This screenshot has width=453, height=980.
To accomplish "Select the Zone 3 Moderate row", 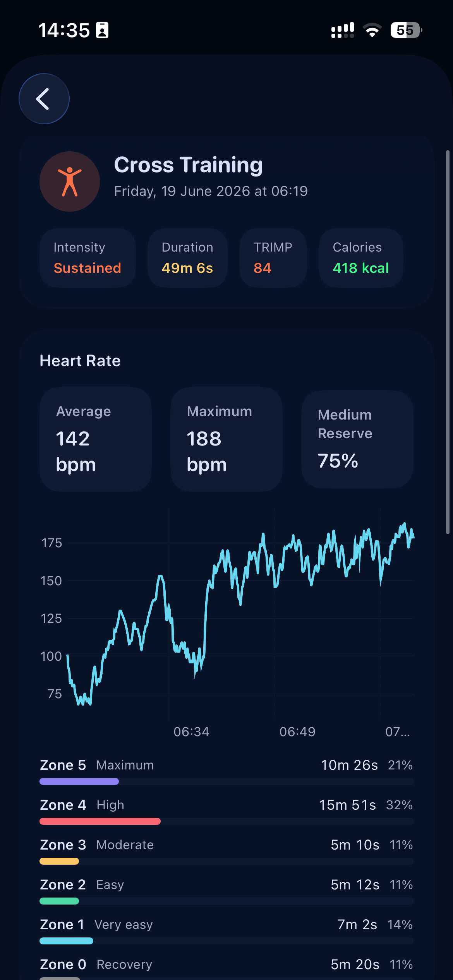I will pos(226,850).
